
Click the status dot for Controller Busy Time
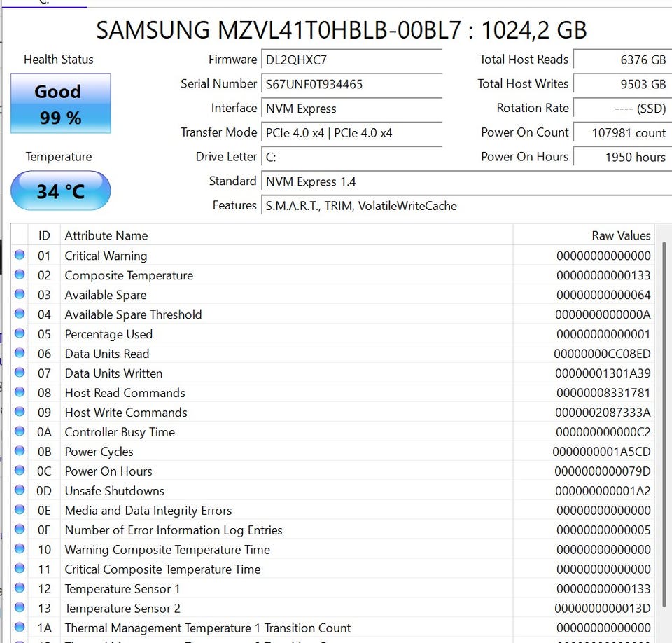coord(20,431)
